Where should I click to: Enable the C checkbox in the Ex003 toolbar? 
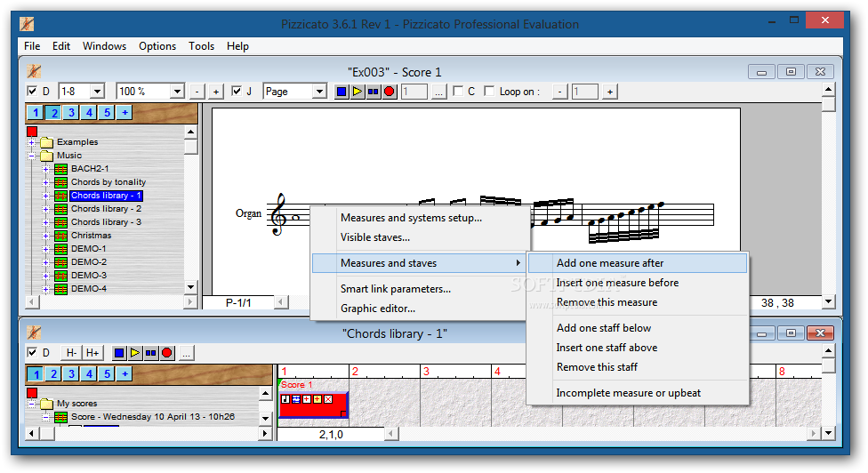(x=458, y=92)
